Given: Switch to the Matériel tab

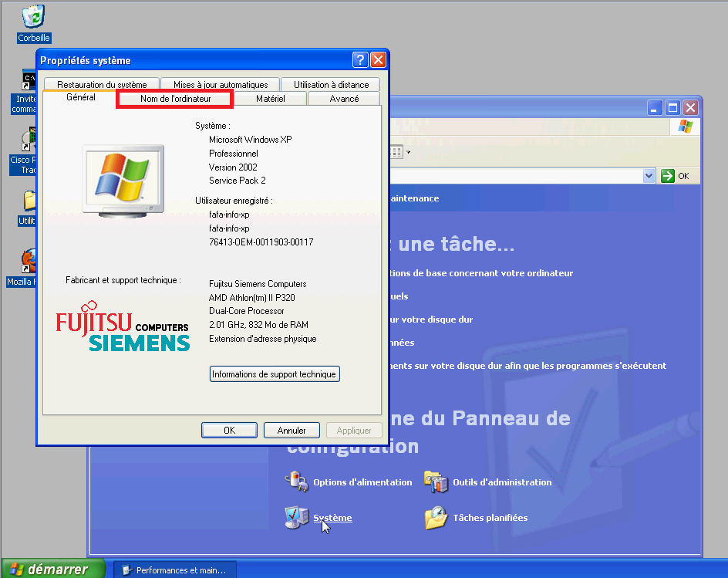Looking at the screenshot, I should pyautogui.click(x=270, y=99).
